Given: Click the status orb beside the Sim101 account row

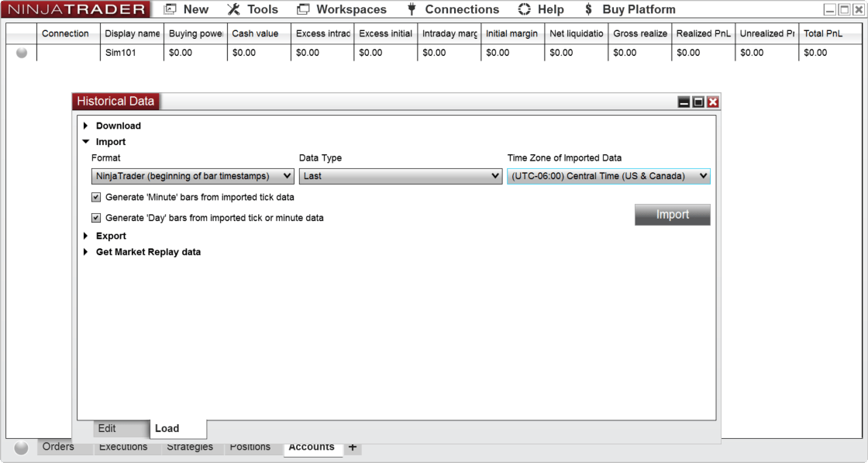Looking at the screenshot, I should (x=22, y=53).
